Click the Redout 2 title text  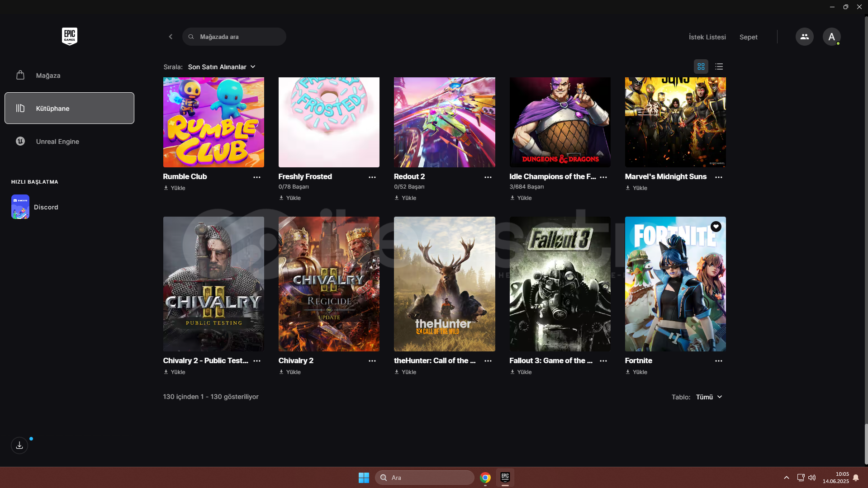[409, 176]
